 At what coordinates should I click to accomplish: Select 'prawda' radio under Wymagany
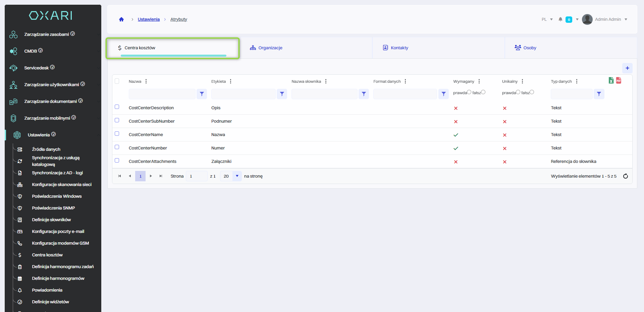(x=469, y=92)
